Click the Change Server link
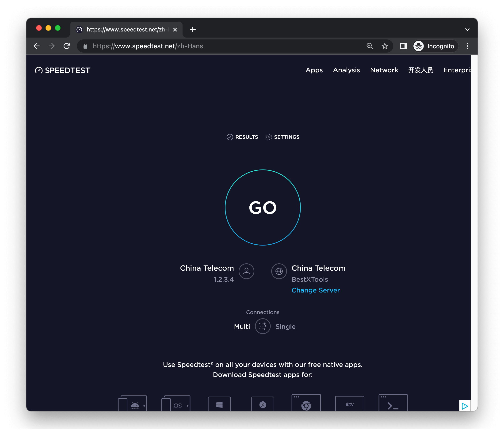 click(x=315, y=290)
